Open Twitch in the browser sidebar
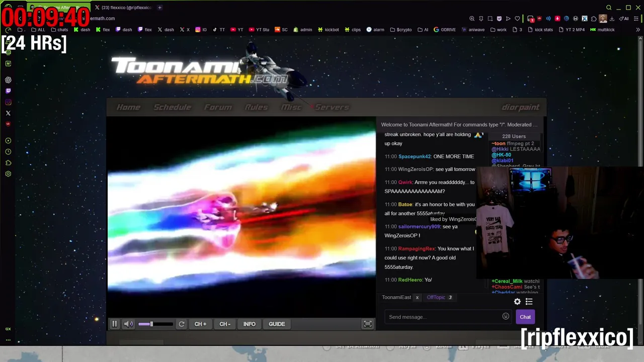 [8, 91]
